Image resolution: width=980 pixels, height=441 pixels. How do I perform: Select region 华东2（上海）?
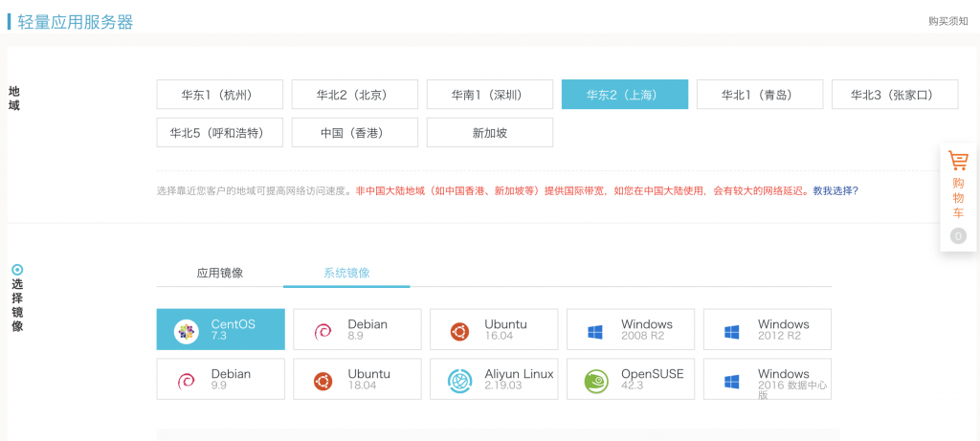pos(625,95)
